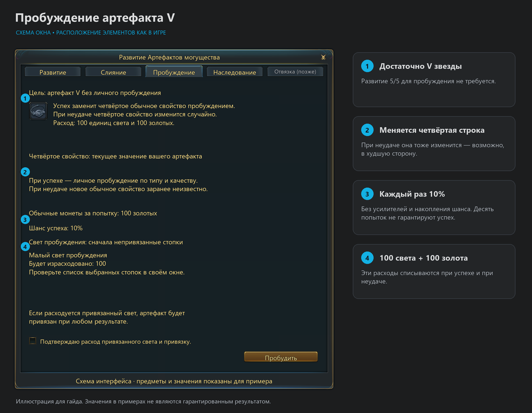Click the line Будет израсходовано: 100
532x413 pixels.
pos(67,264)
